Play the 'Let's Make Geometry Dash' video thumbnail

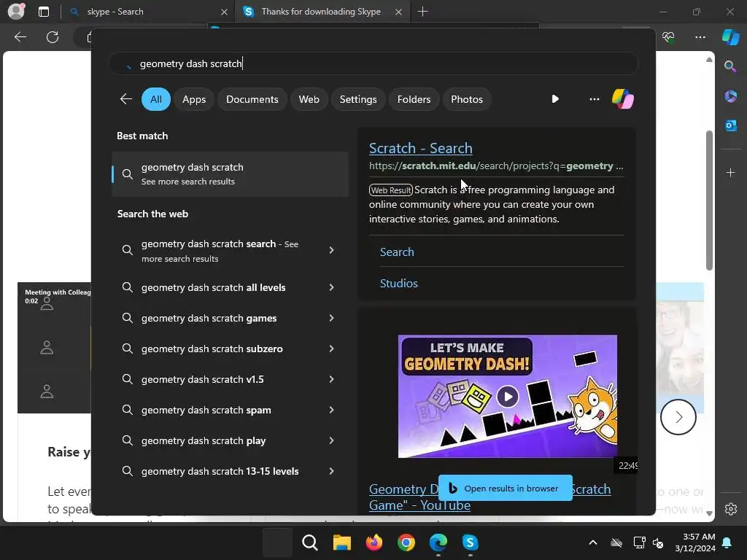point(508,396)
